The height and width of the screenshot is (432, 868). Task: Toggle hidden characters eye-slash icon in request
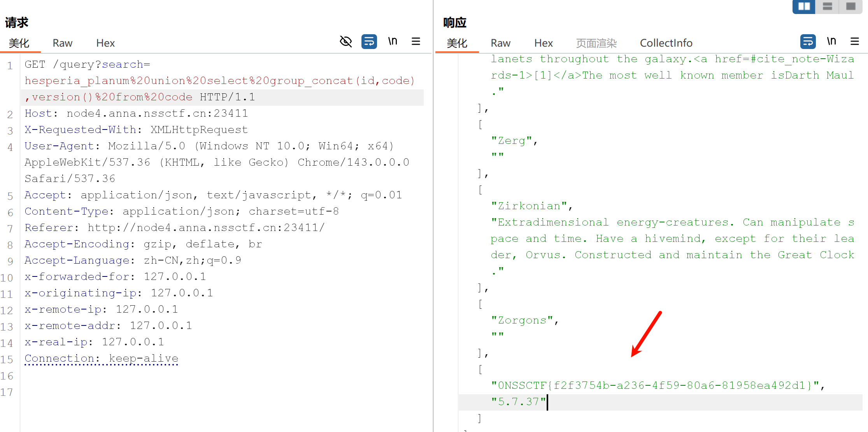(345, 41)
